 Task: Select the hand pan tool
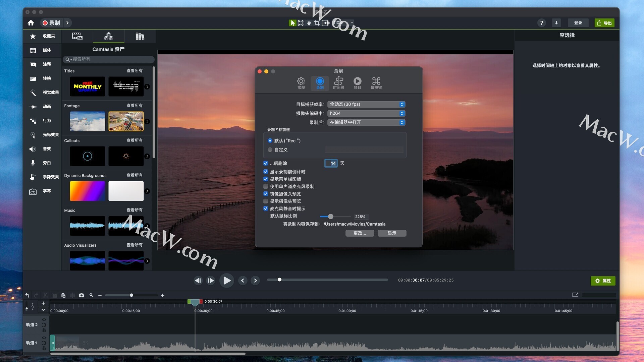point(309,23)
